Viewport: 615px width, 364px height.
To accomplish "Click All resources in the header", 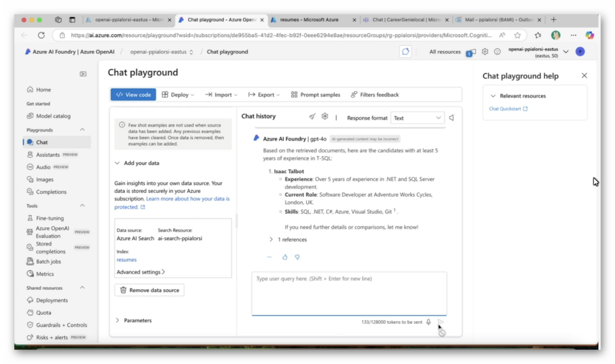I will point(445,52).
